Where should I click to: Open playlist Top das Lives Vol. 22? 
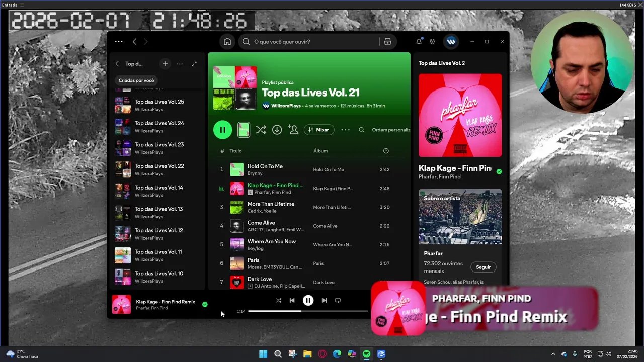click(x=157, y=169)
